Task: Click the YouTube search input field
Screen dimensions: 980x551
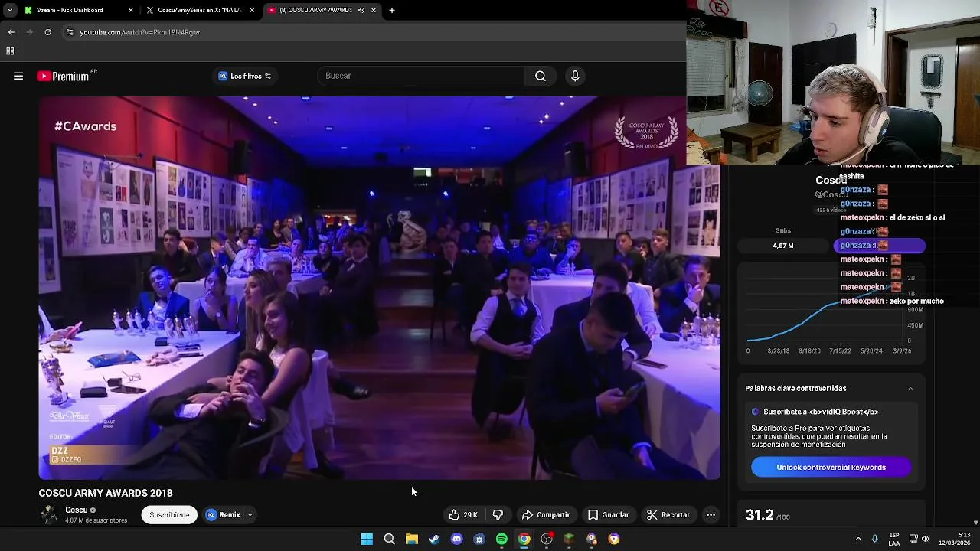Action: tap(421, 76)
